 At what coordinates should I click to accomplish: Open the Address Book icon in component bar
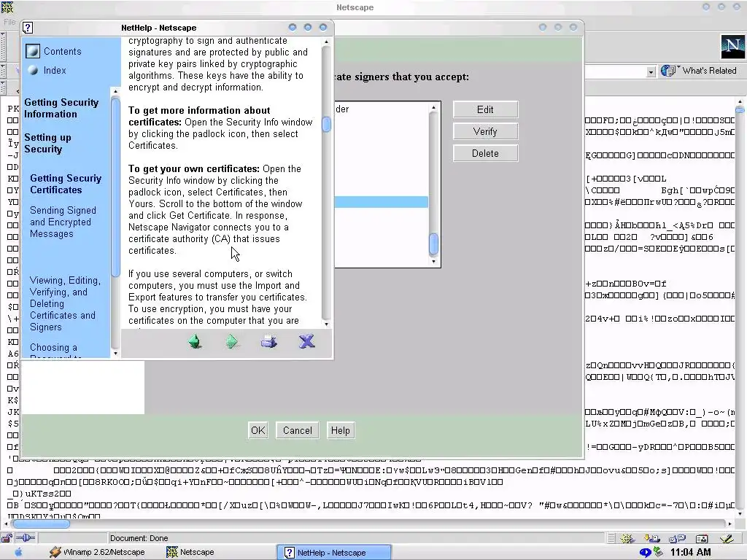702,539
